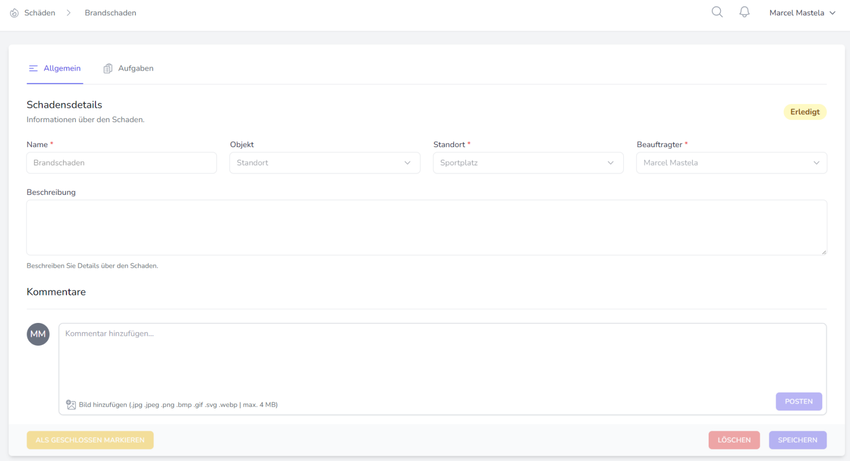
Task: Select the Allgemein tab
Action: pos(61,69)
